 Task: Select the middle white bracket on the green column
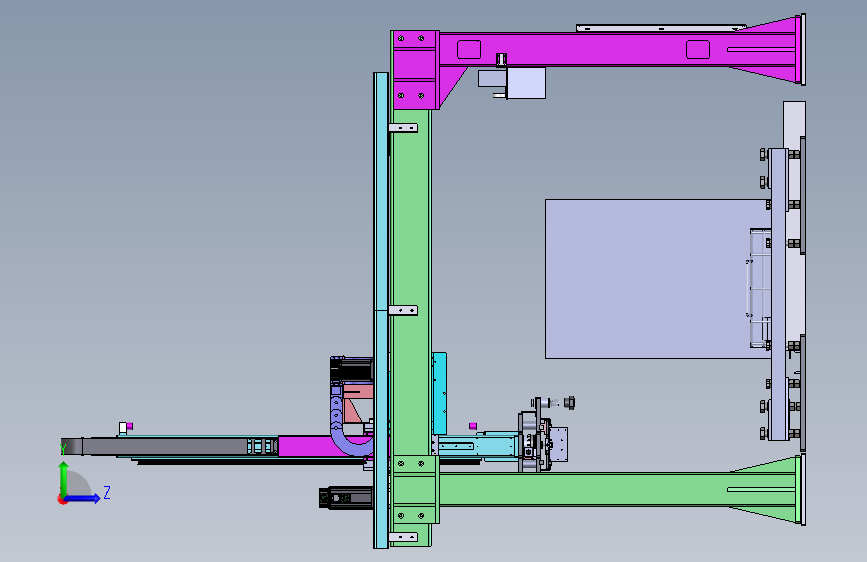[x=403, y=310]
